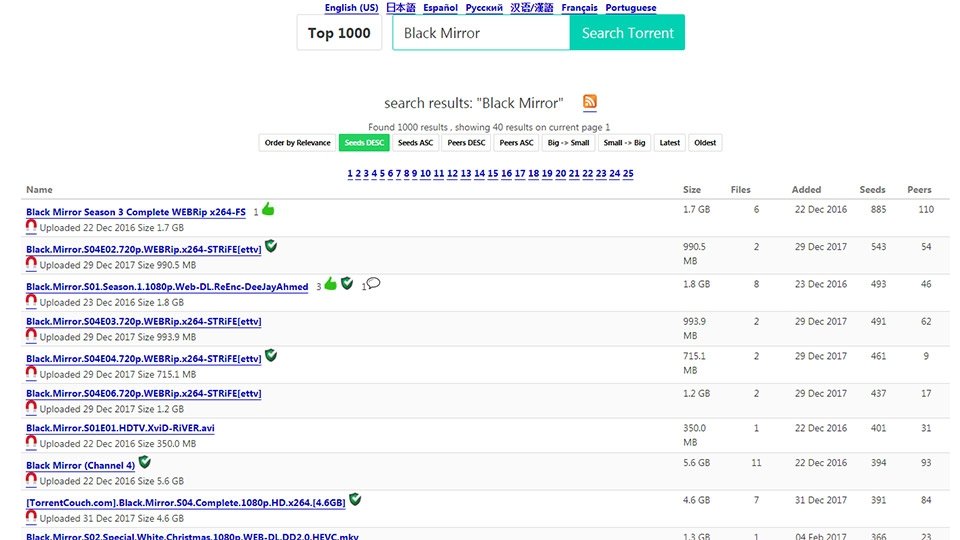This screenshot has height=540, width=960.
Task: Switch language to Chinese
Action: pos(531,7)
